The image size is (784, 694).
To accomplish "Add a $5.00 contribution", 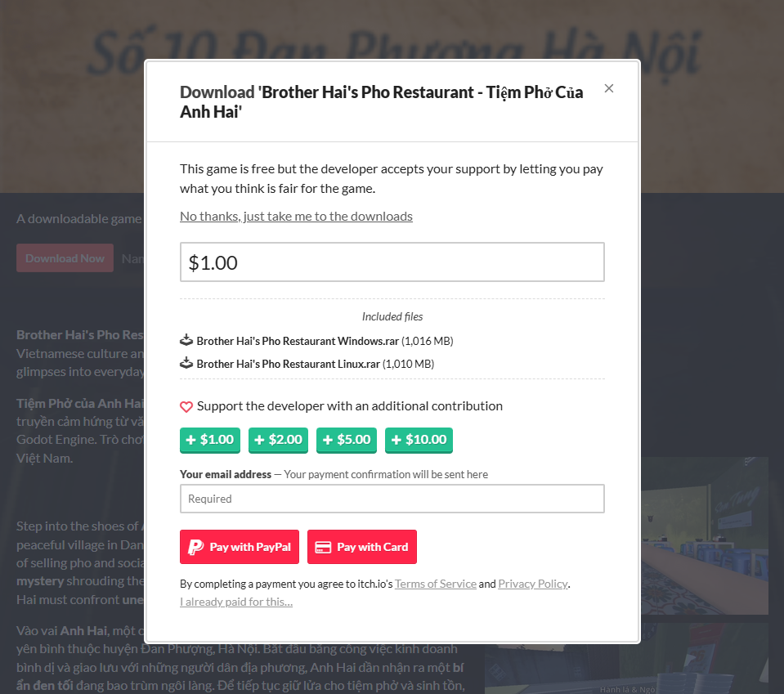I will (347, 440).
